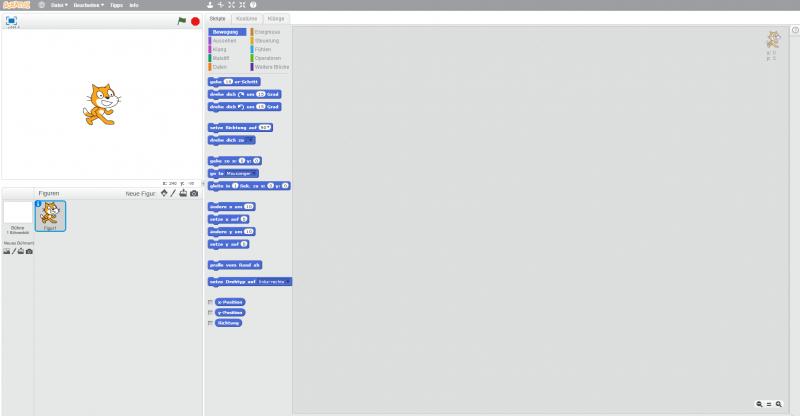The image size is (800, 416).
Task: Collapse the stage using small divider arrow
Action: pos(203,184)
